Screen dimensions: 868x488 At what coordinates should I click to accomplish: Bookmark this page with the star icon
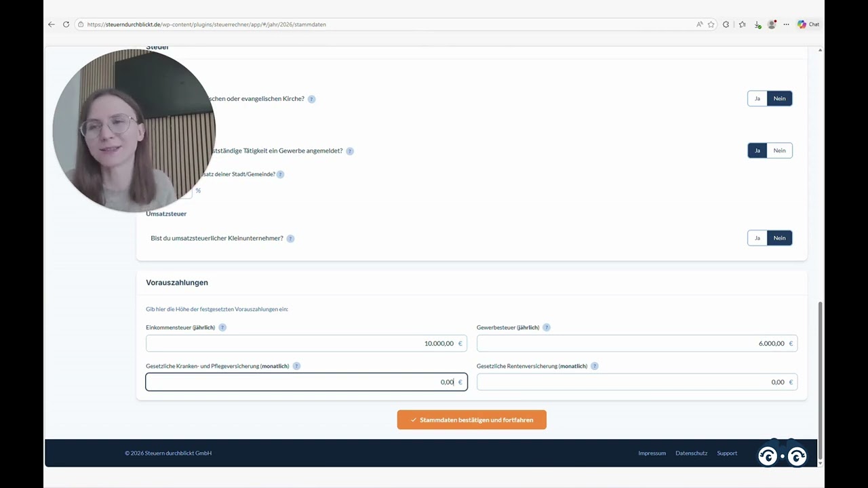tap(711, 24)
